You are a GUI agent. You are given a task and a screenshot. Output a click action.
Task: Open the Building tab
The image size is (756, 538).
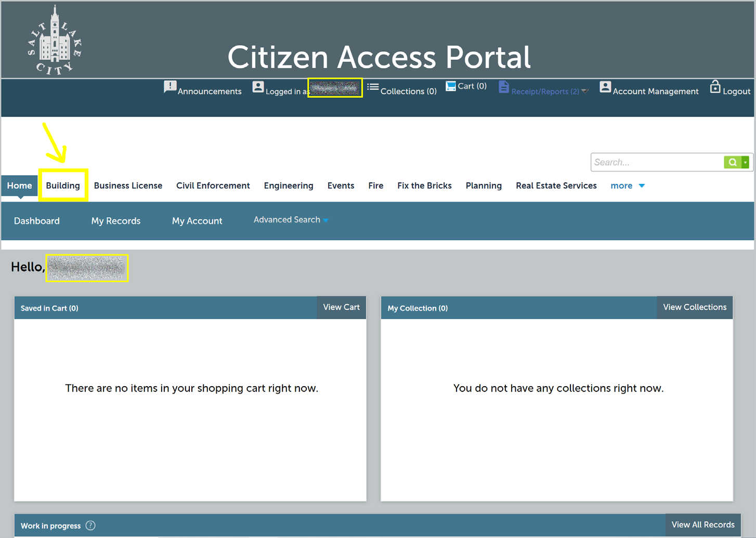[x=63, y=186]
